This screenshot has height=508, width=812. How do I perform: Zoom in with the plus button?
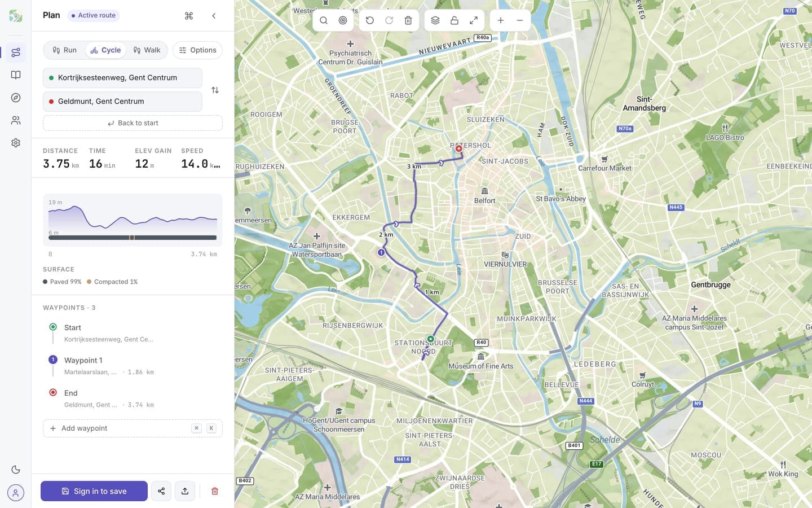tap(501, 20)
